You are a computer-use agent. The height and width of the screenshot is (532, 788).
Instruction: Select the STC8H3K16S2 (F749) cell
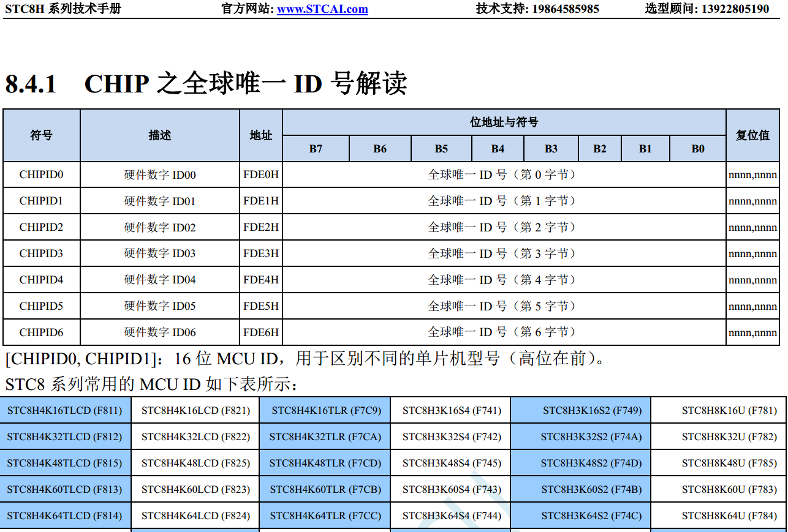click(x=581, y=410)
